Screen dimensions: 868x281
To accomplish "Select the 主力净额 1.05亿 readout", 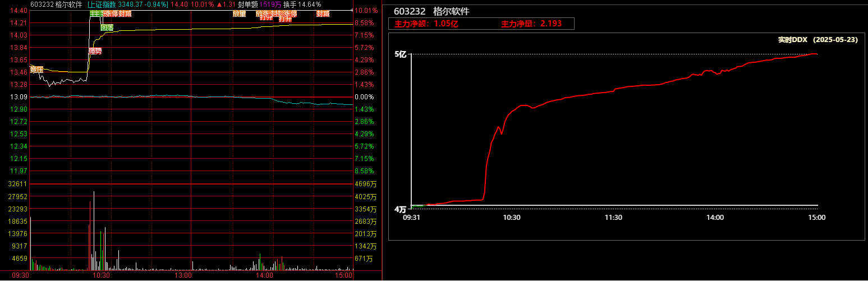I will click(x=422, y=24).
